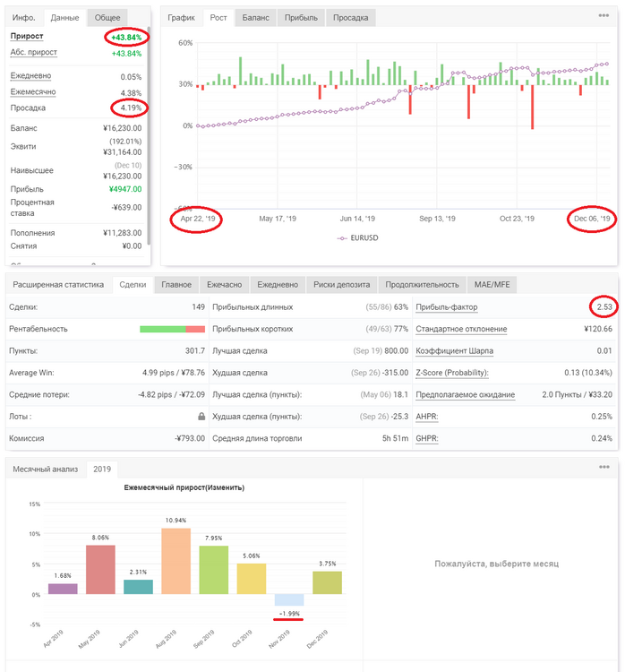Click the Стандартное отклонение link

point(461,329)
